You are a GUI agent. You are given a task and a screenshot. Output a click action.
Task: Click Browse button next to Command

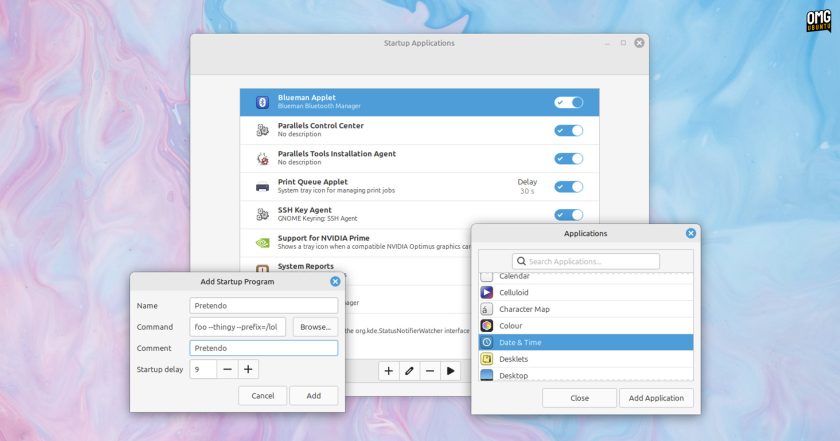(316, 327)
